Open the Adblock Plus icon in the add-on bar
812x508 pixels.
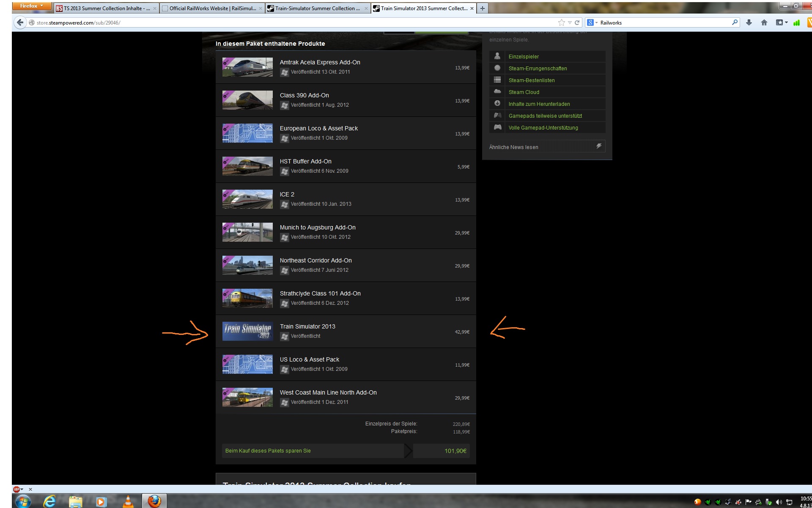pyautogui.click(x=16, y=489)
